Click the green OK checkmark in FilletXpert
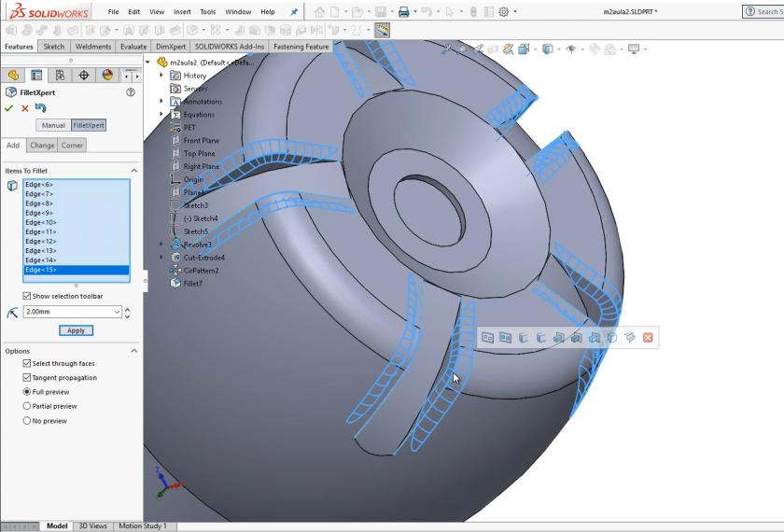The width and height of the screenshot is (784, 532). point(9,108)
